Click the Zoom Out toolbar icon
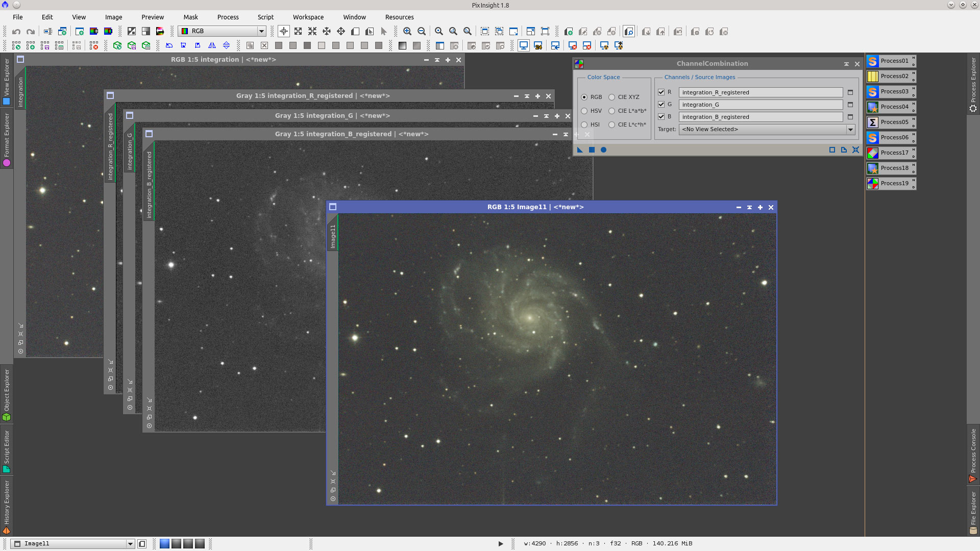The height and width of the screenshot is (551, 980). click(x=422, y=31)
